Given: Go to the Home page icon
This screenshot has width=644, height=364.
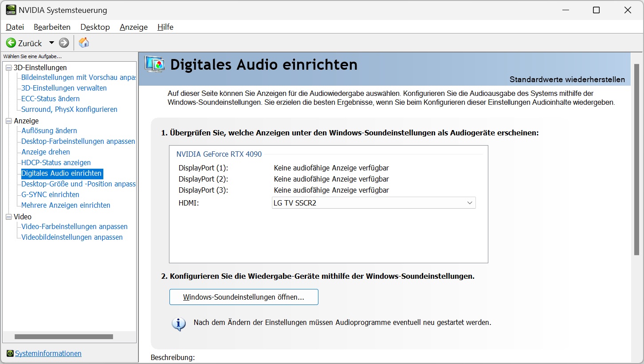Looking at the screenshot, I should coord(84,43).
